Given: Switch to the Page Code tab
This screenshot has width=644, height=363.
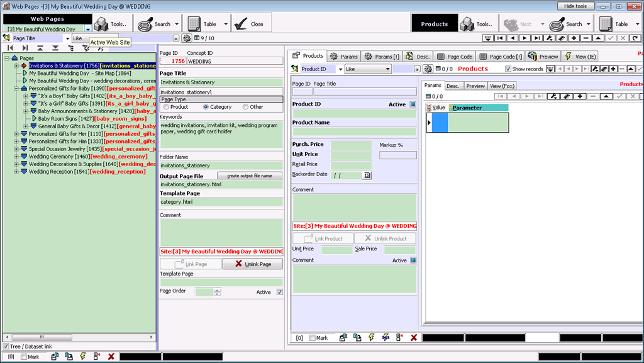Looking at the screenshot, I should [455, 57].
